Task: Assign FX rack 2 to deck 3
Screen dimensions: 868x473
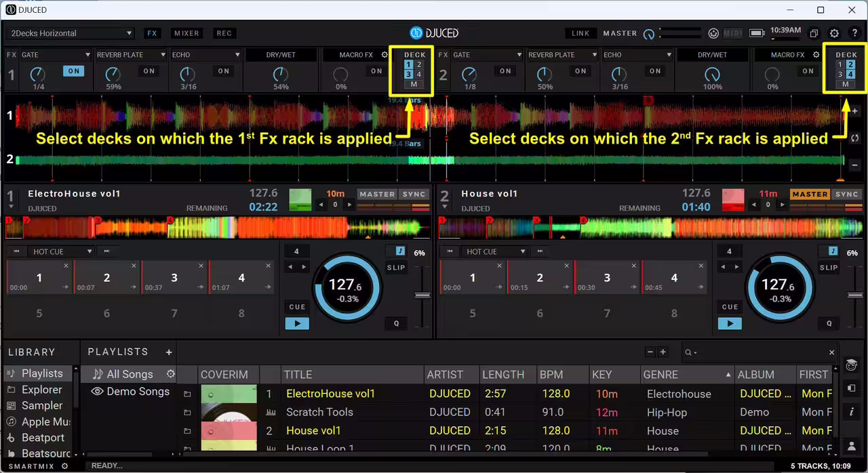Action: pyautogui.click(x=841, y=75)
